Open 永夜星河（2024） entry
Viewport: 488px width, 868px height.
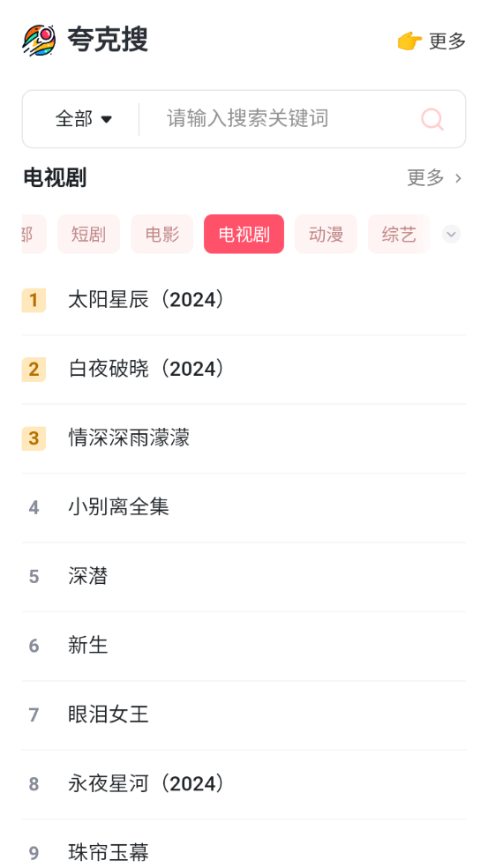[244, 784]
